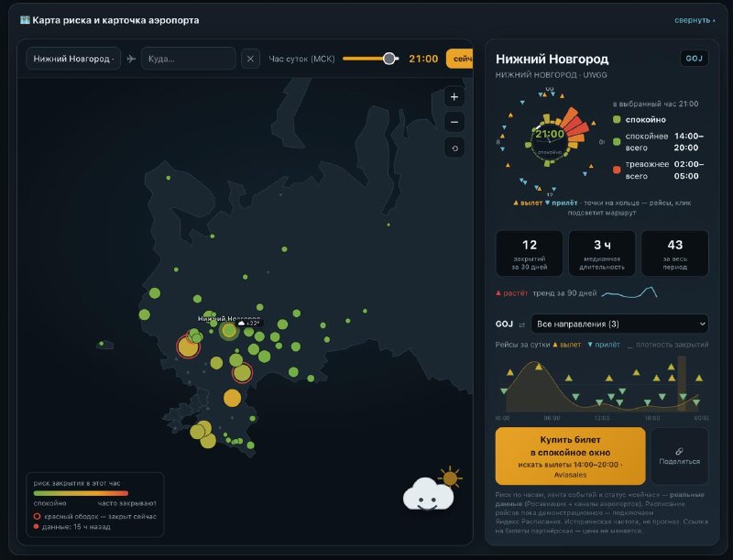The height and width of the screenshot is (560, 733).
Task: Click the 43 за весь период card
Action: 675,253
